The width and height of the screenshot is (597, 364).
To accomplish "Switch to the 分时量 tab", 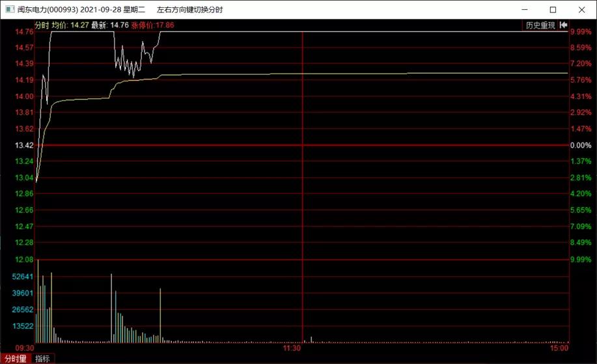I will 16,359.
